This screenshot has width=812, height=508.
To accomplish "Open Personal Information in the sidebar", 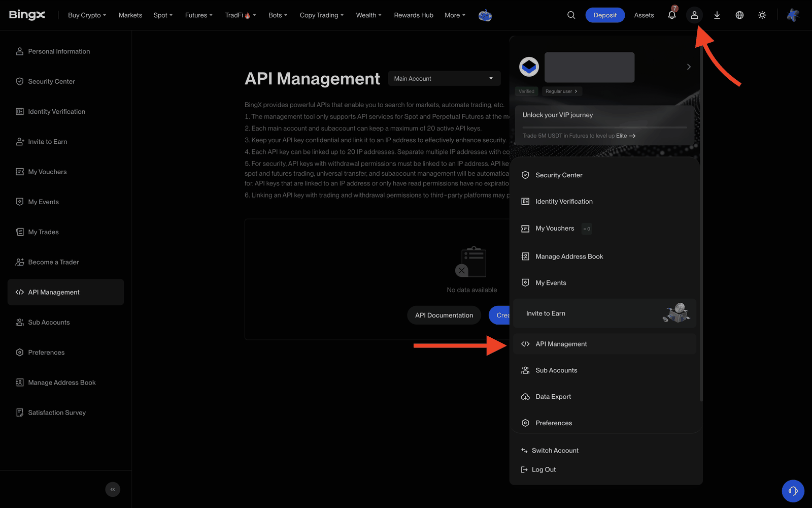I will [66, 51].
